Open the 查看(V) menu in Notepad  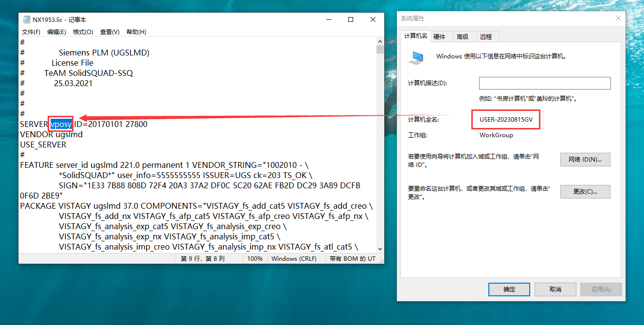click(109, 32)
